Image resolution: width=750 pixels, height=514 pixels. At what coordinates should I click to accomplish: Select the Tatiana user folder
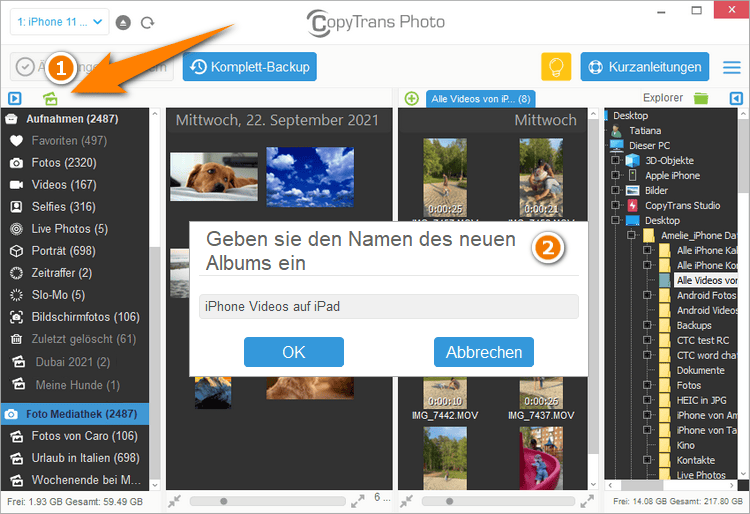[645, 131]
